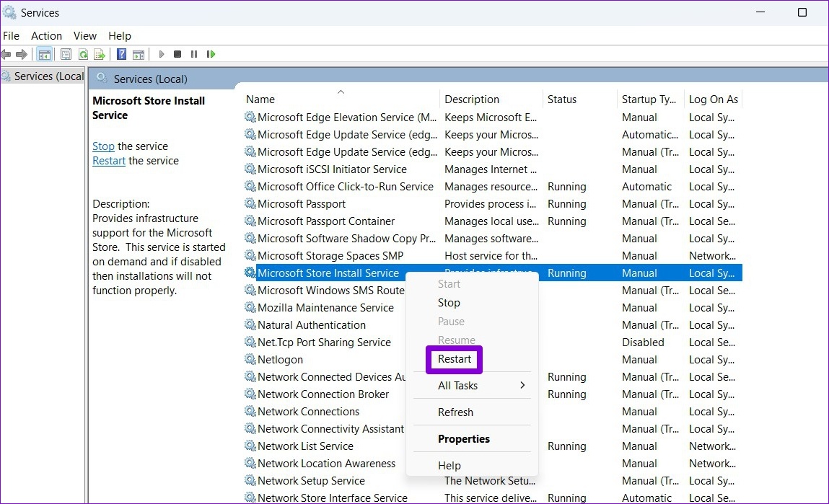
Task: Click the gear icon next to Microsoft iSCSI Initiator Service
Action: tap(250, 169)
